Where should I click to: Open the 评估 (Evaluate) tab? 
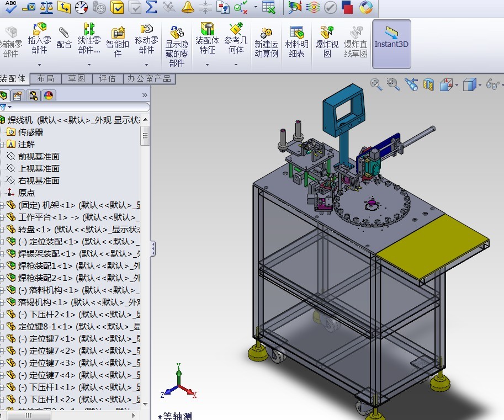coord(107,78)
